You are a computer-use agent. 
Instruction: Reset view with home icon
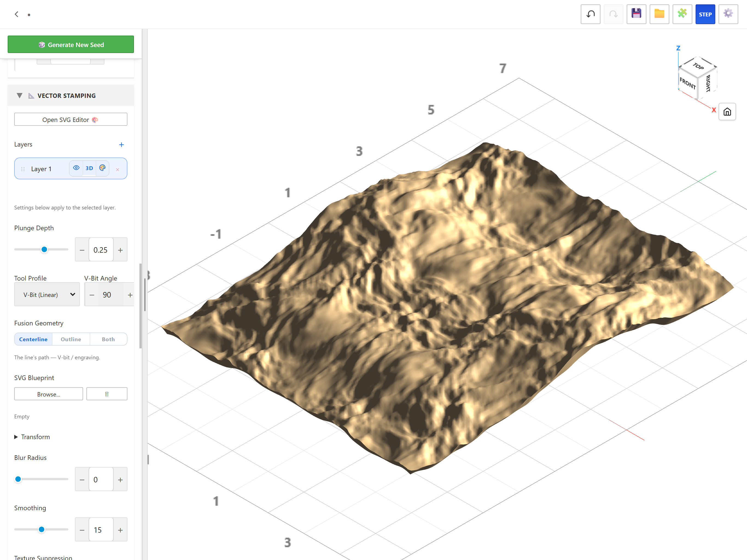pyautogui.click(x=727, y=112)
